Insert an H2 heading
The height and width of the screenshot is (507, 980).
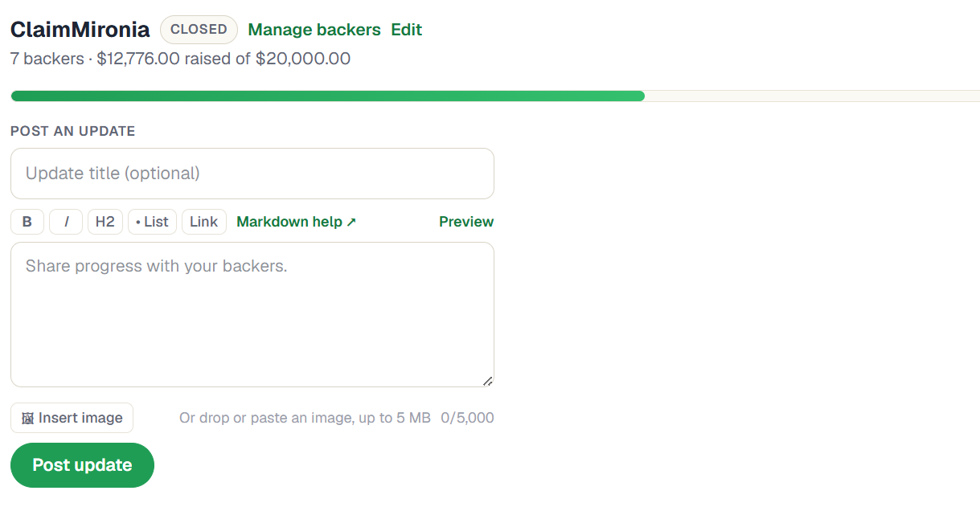pyautogui.click(x=105, y=222)
